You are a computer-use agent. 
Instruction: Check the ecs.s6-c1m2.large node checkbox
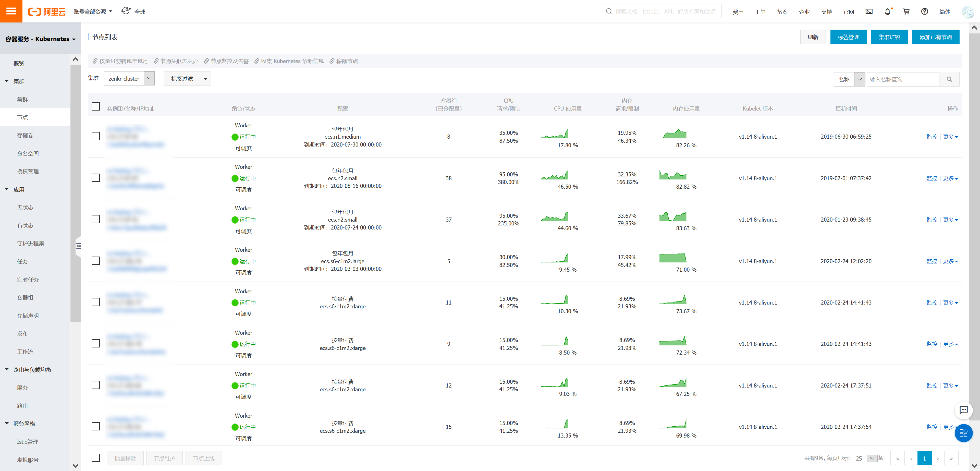click(x=96, y=261)
